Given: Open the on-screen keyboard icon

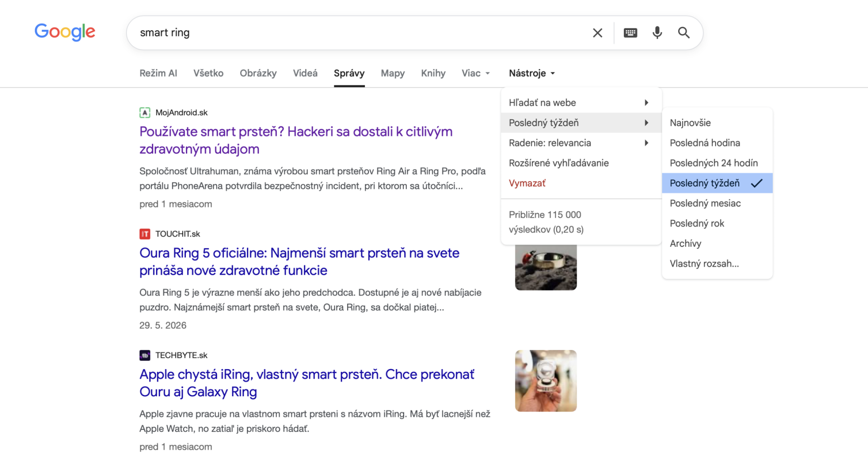Looking at the screenshot, I should [630, 33].
